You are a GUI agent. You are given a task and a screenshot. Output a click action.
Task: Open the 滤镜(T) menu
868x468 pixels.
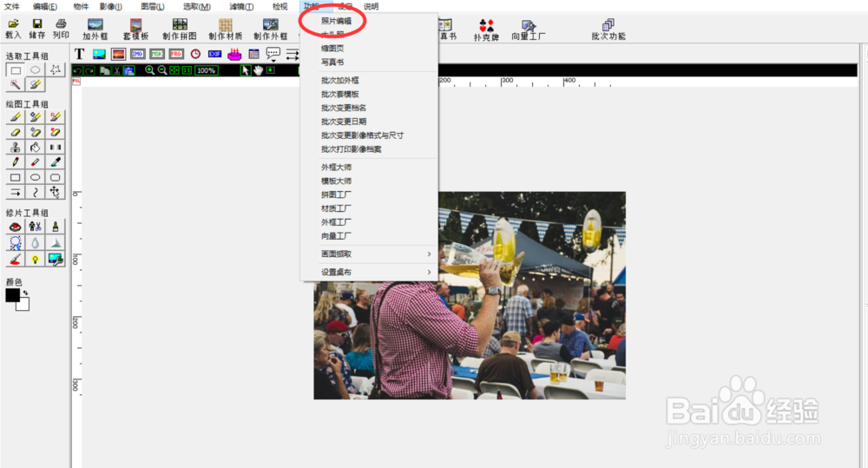241,6
